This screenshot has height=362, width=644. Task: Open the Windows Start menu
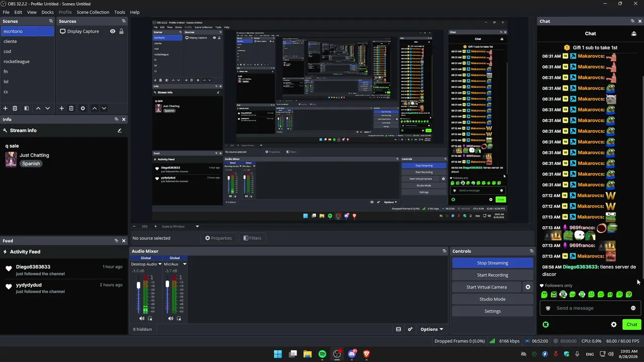(x=278, y=354)
